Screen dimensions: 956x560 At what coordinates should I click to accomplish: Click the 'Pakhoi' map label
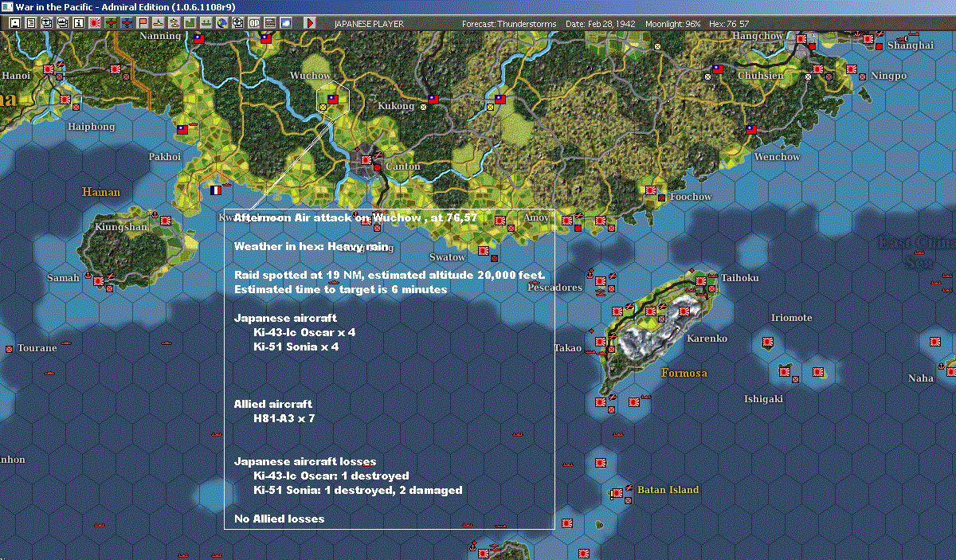[x=165, y=157]
